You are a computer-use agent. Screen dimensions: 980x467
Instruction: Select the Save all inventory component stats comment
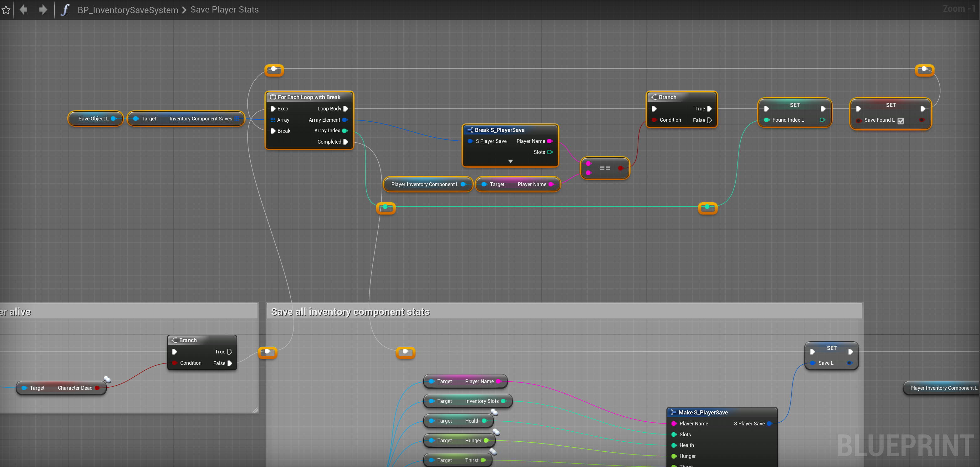click(350, 312)
